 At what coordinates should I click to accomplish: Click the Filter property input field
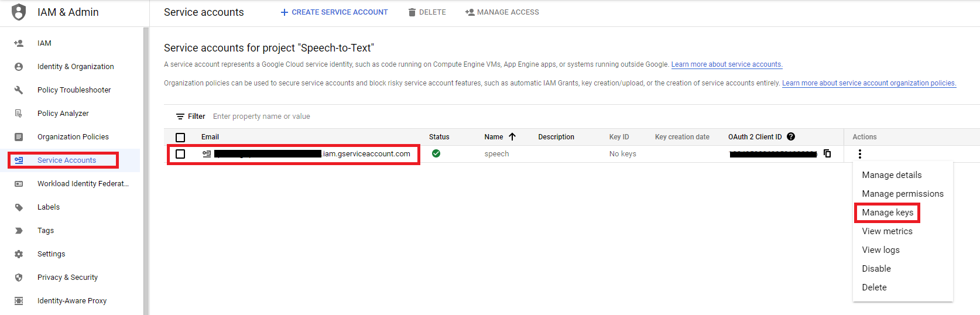point(351,117)
